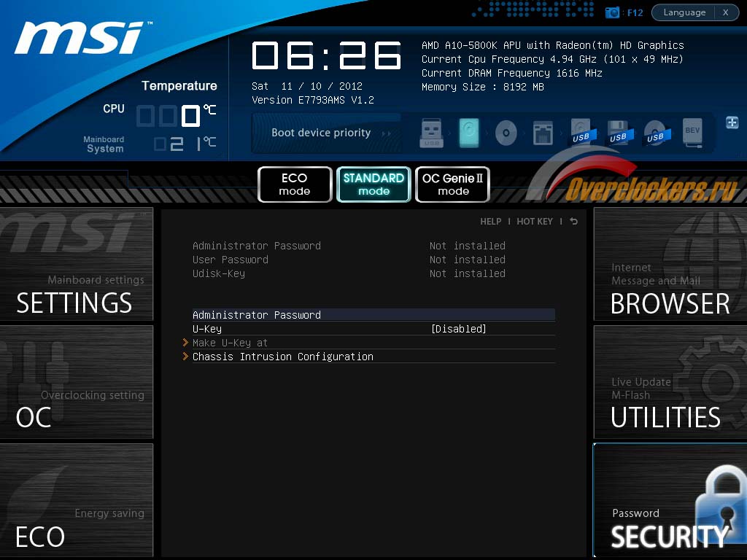Click the USB flash drive boot device icon
The image size is (747, 560).
[x=432, y=133]
